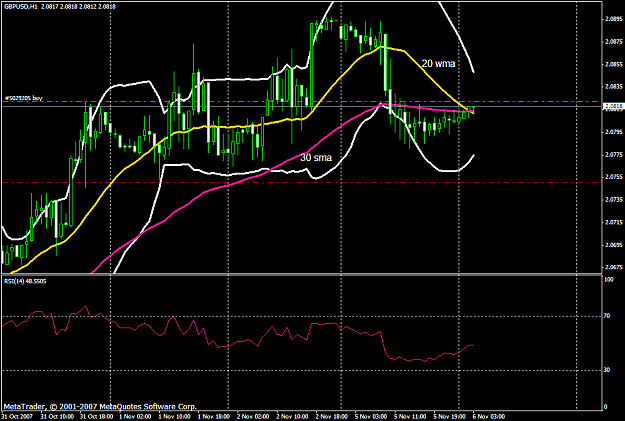
Task: Click the '1 Nov 10:00' time label
Action: (175, 417)
